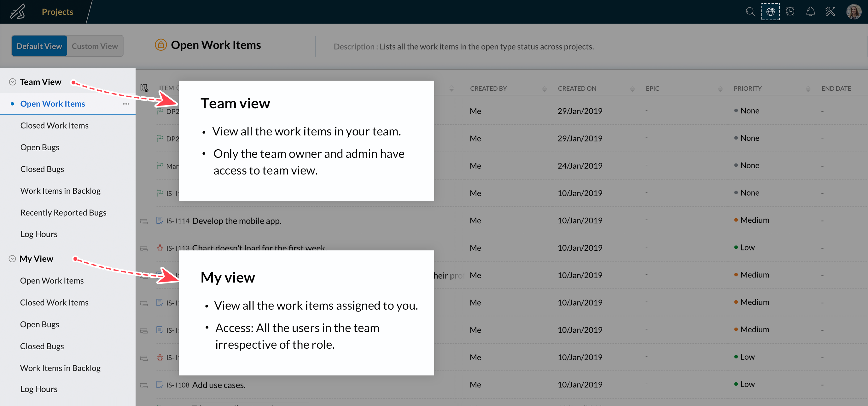The width and height of the screenshot is (868, 406).
Task: Click the globe icon in top bar
Action: click(770, 12)
